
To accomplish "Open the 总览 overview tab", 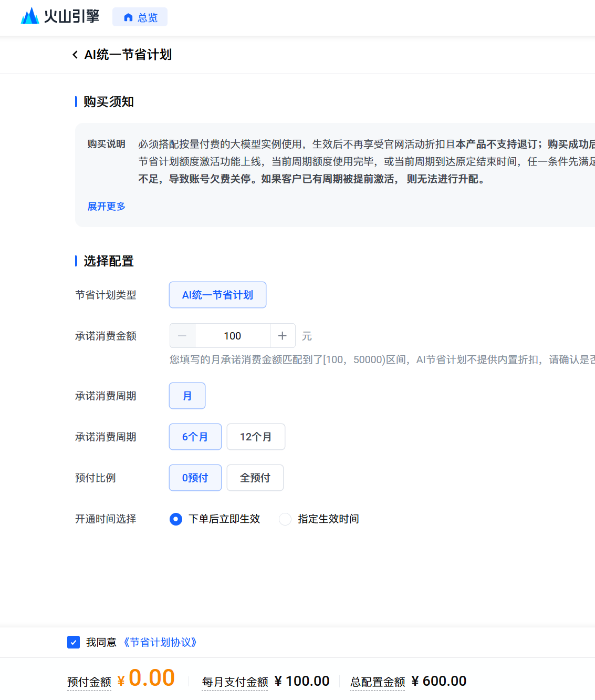I will (x=140, y=17).
